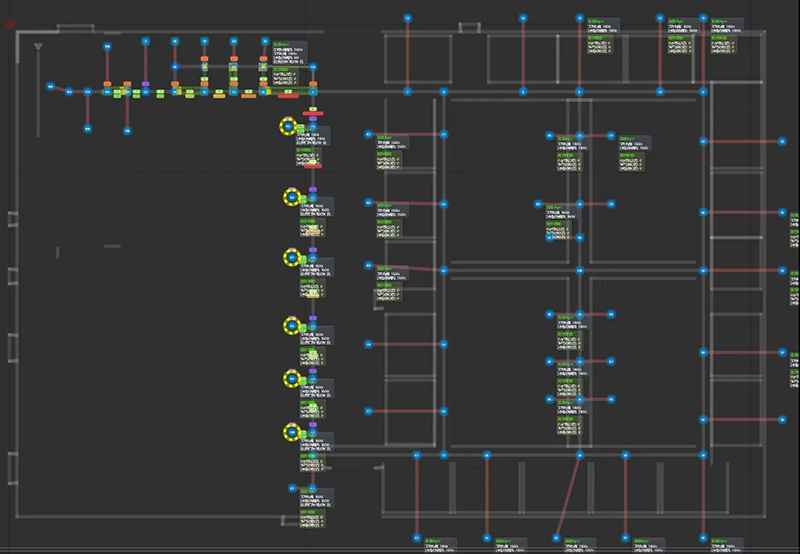Click the long orange tag under the horizontal main
The width and height of the screenshot is (800, 554).
click(248, 96)
